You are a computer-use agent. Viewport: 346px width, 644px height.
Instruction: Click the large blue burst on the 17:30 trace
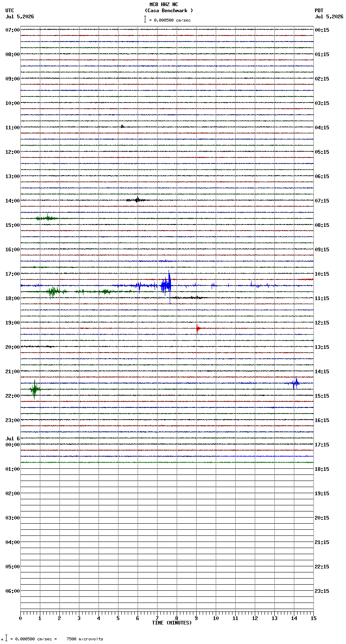(x=166, y=285)
